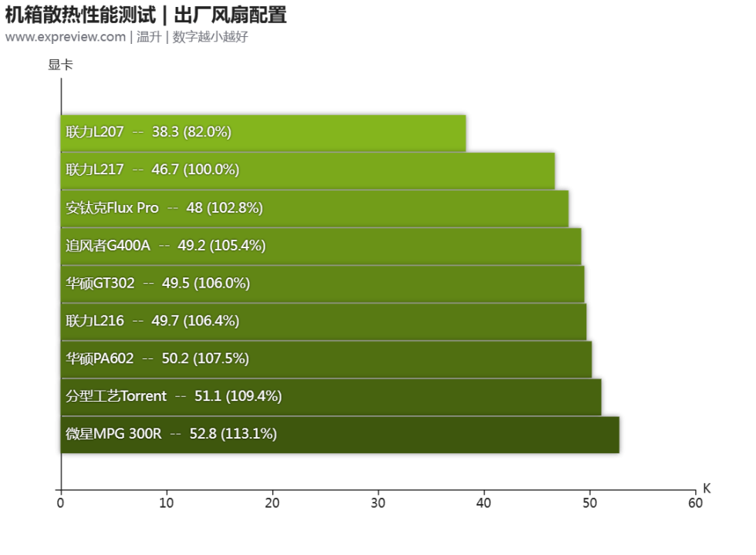Open the www.expreview.com link in subtitle
Screen dimensions: 756x555
coord(65,37)
